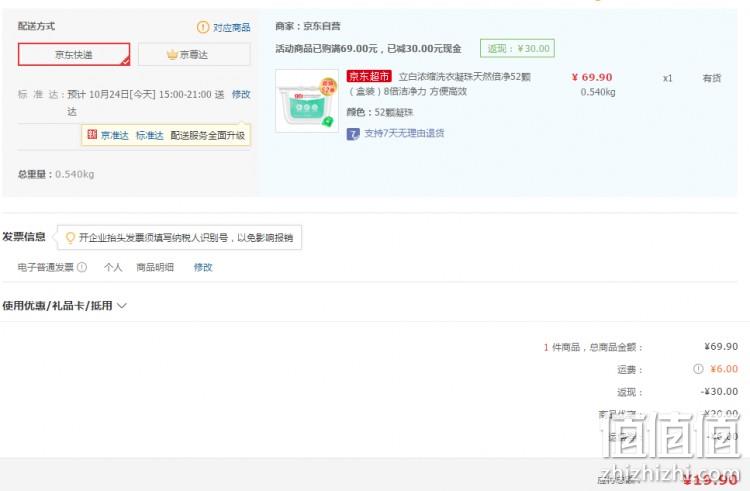This screenshot has height=491, width=750.
Task: Click the red 新 badge icon
Action: click(x=92, y=135)
